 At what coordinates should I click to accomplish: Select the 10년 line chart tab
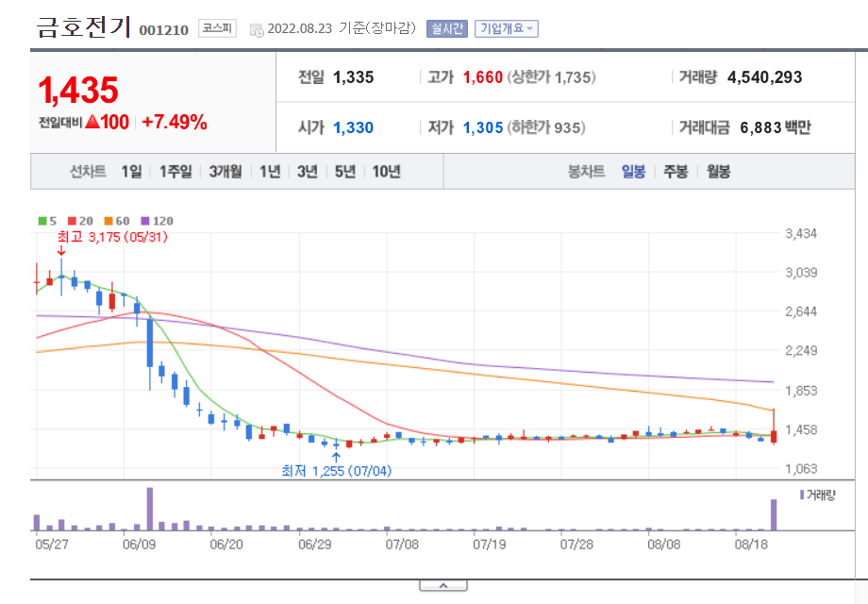click(386, 172)
